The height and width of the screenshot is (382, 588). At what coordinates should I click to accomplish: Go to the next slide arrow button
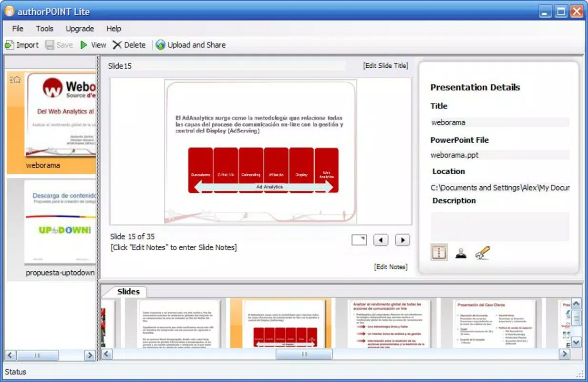(x=402, y=240)
